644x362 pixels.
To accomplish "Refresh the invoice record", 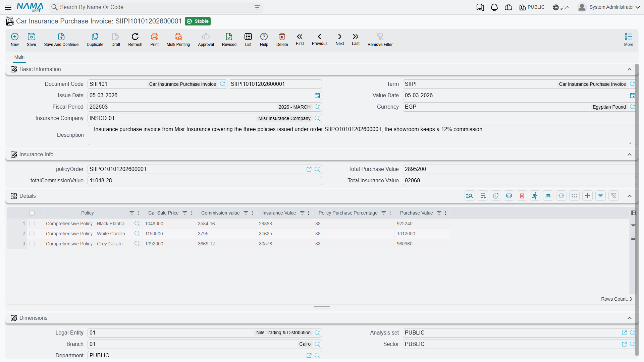I will tap(135, 40).
